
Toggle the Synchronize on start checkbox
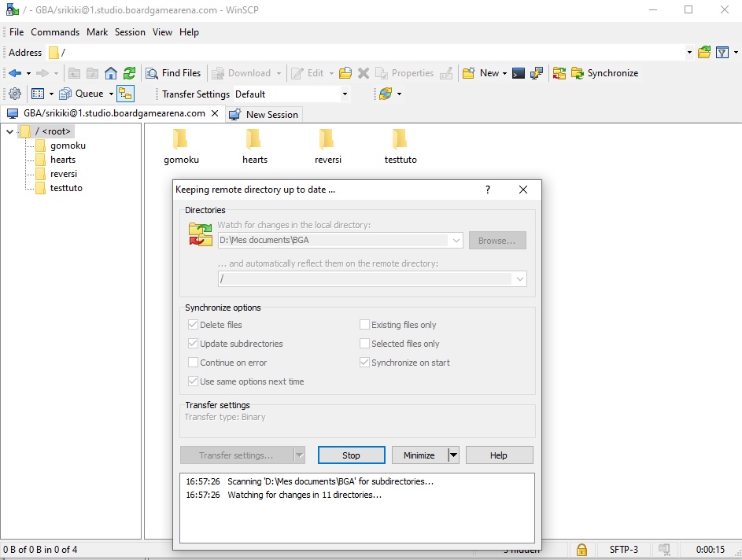pyautogui.click(x=364, y=363)
